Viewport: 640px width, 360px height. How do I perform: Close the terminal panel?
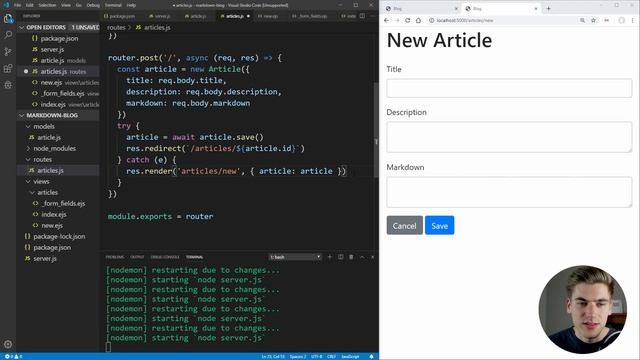point(372,257)
